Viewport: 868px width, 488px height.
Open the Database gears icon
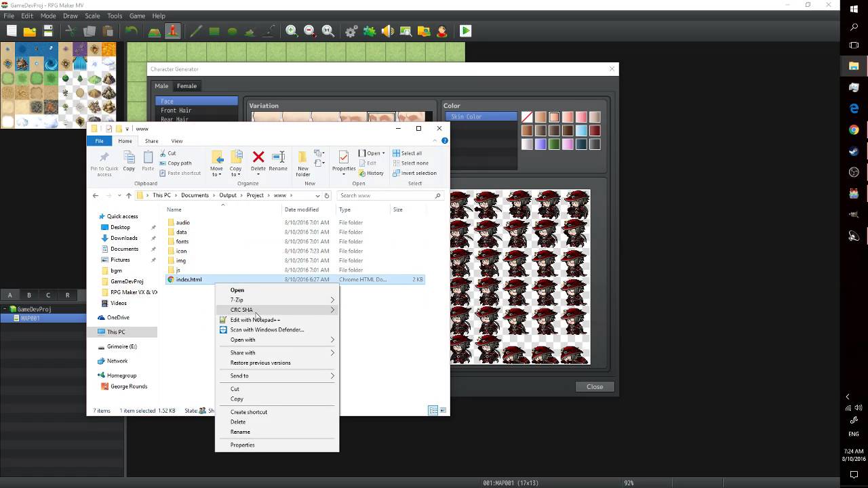(x=351, y=31)
